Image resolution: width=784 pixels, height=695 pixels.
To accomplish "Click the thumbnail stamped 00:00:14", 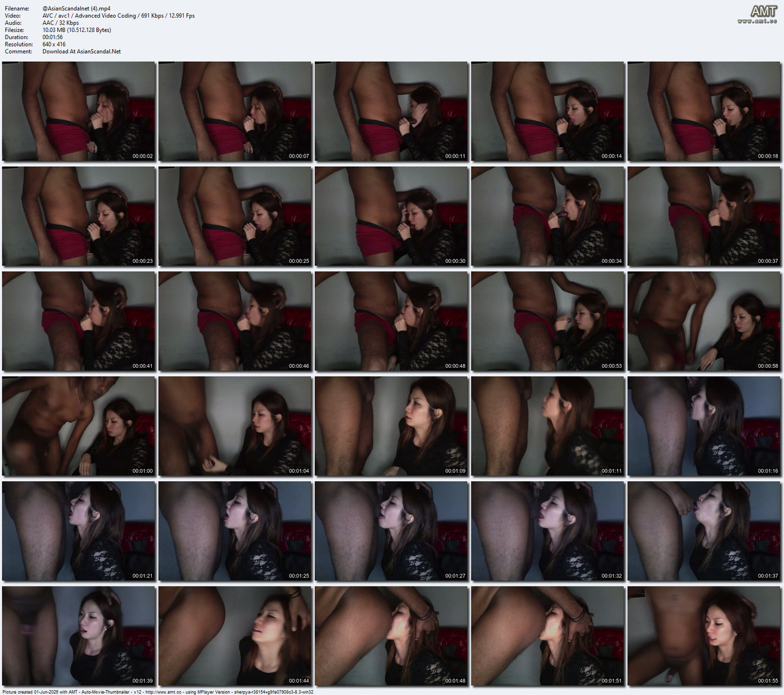I will 548,111.
